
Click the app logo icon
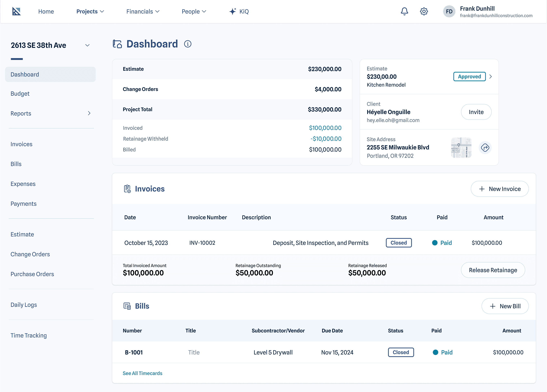coord(16,11)
